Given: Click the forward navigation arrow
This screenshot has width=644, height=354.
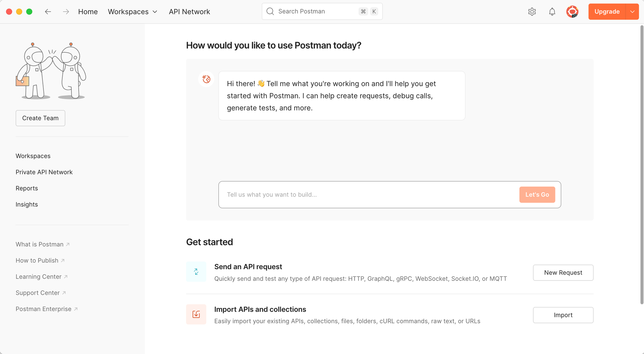Looking at the screenshot, I should (66, 12).
